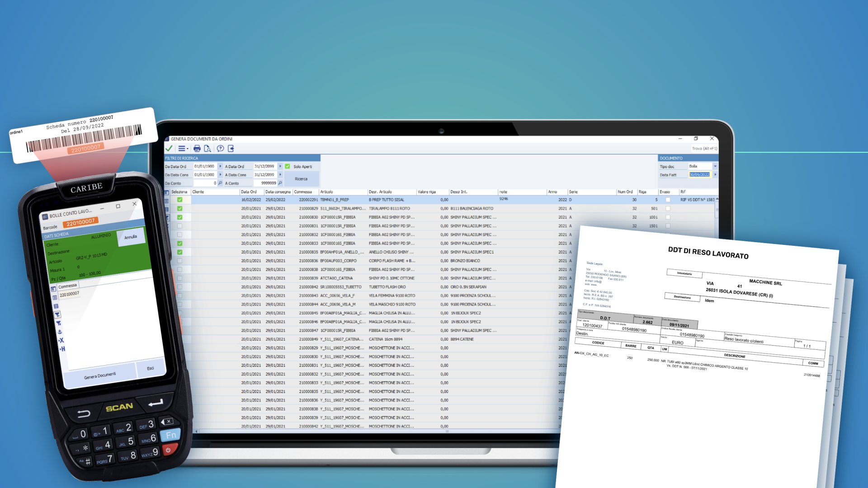This screenshot has height=488, width=868.
Task: Click the grid column chooser icon left of Seleziona
Action: (166, 192)
